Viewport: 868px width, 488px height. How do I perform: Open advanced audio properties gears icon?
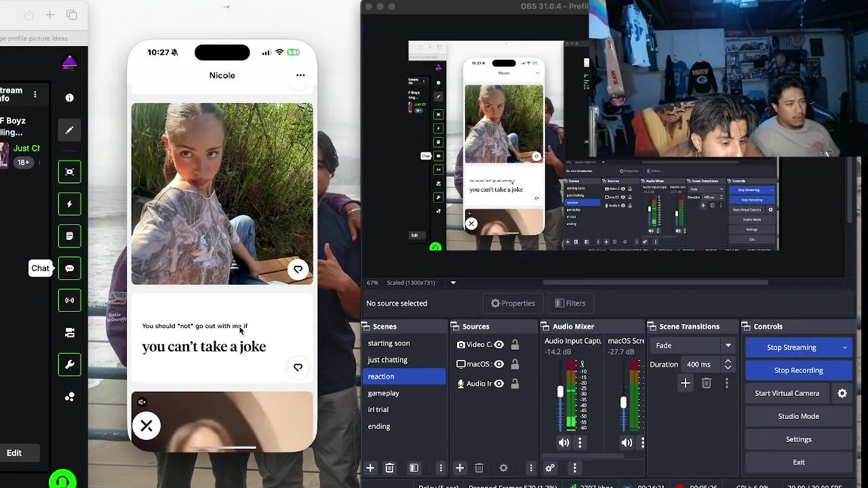(550, 468)
